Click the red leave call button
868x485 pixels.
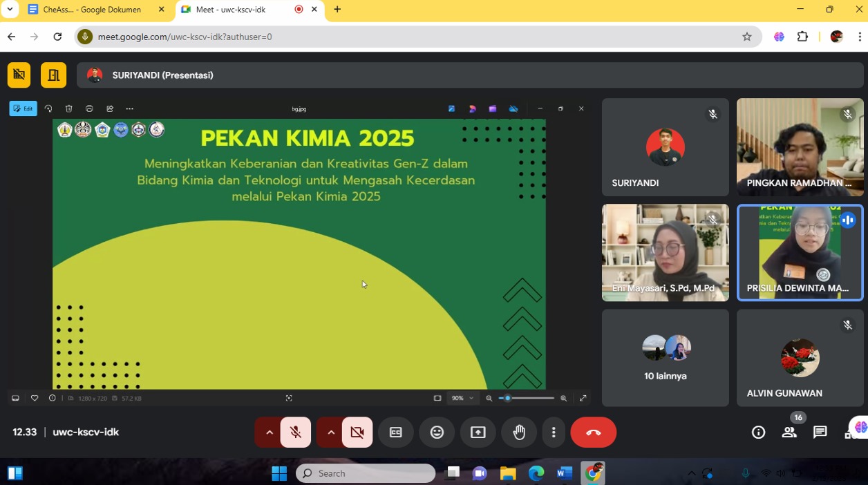pos(593,432)
